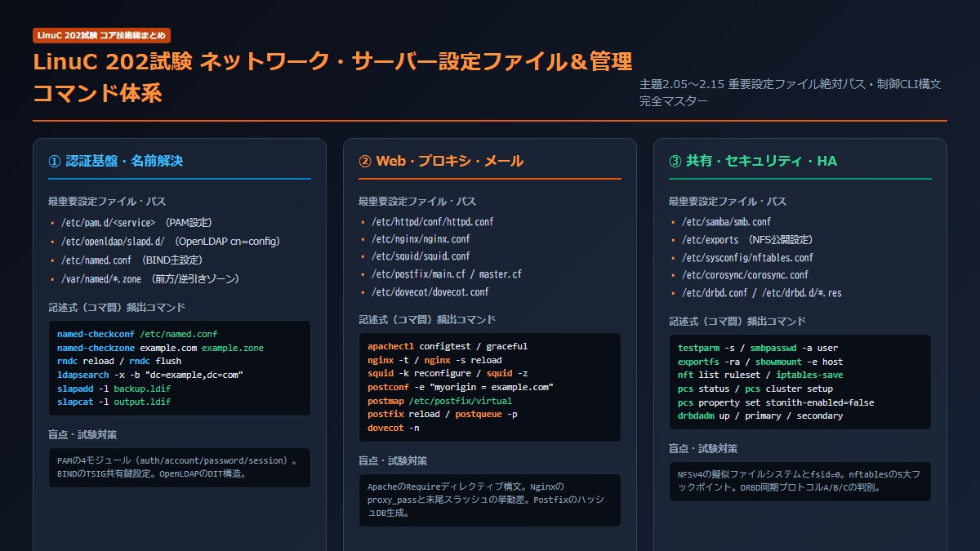Click the "/etc/postfix/main.cf / master.cf" entry
This screenshot has height=551, width=980.
point(446,274)
